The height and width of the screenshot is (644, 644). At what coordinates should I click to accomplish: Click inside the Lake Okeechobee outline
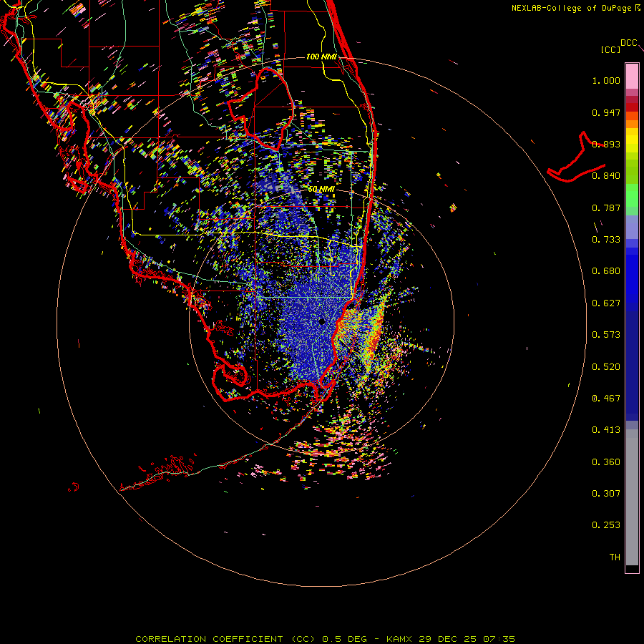tap(267, 109)
